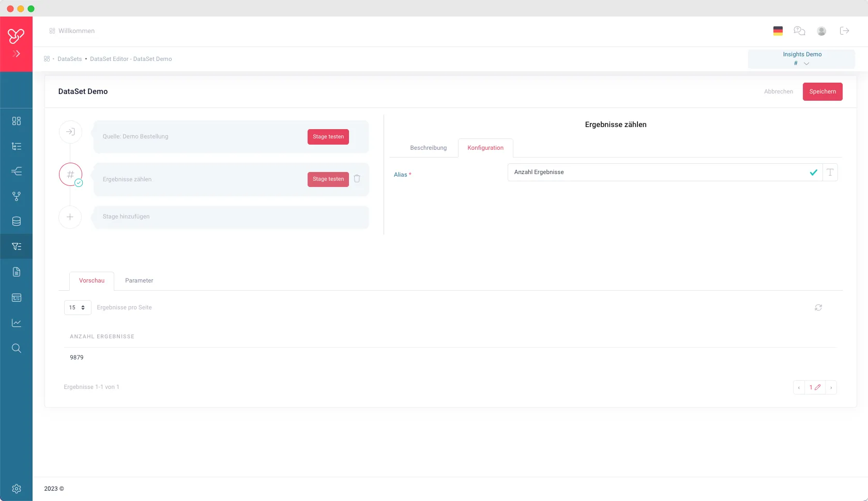Open the document icon in sidebar
Viewport: 868px width, 501px height.
(17, 272)
